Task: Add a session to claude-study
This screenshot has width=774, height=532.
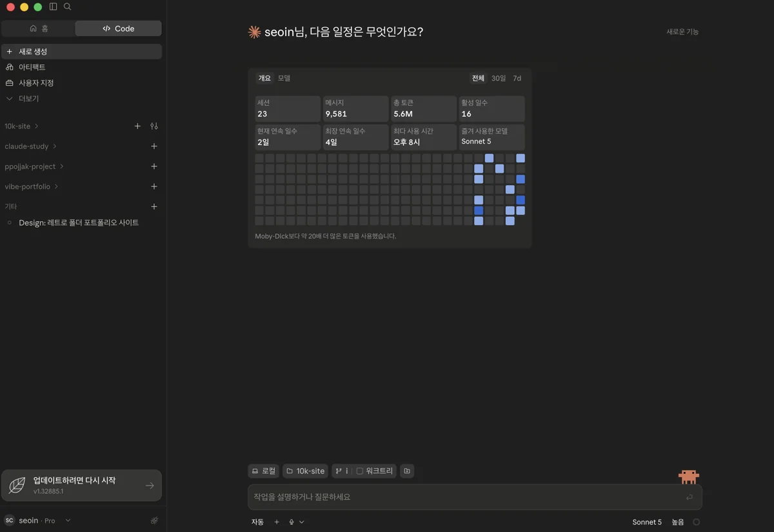Action: (154, 146)
